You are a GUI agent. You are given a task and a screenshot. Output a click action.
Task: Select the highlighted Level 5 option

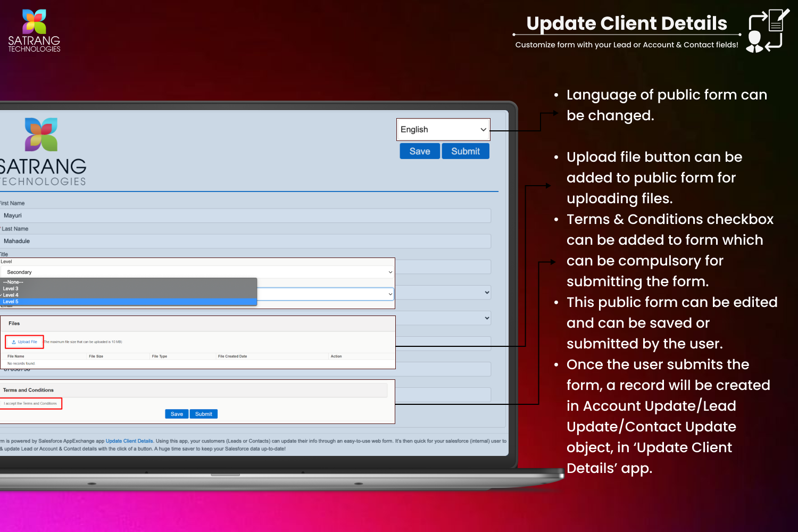click(128, 302)
